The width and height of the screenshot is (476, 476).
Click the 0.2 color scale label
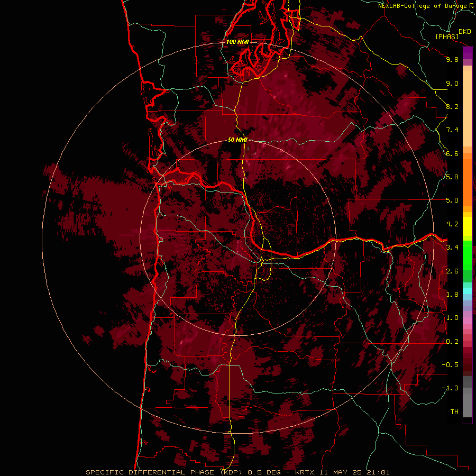(452, 342)
